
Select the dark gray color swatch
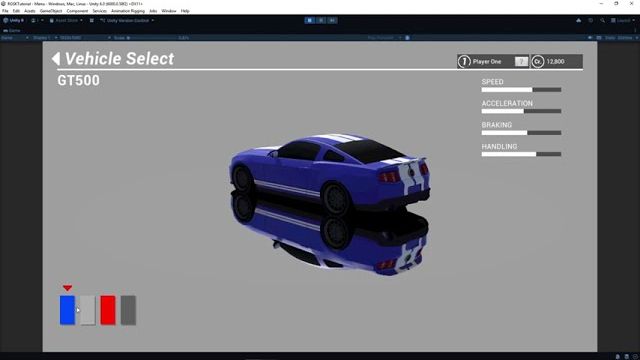point(128,310)
